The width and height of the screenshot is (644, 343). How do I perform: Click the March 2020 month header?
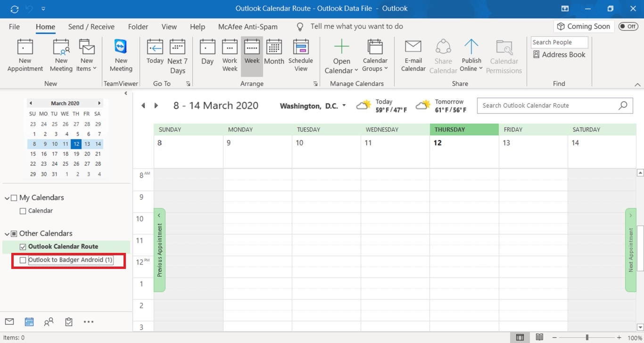(65, 103)
